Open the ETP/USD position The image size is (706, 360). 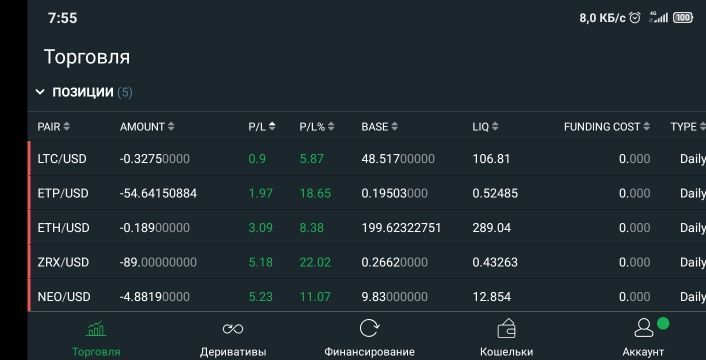pyautogui.click(x=367, y=194)
